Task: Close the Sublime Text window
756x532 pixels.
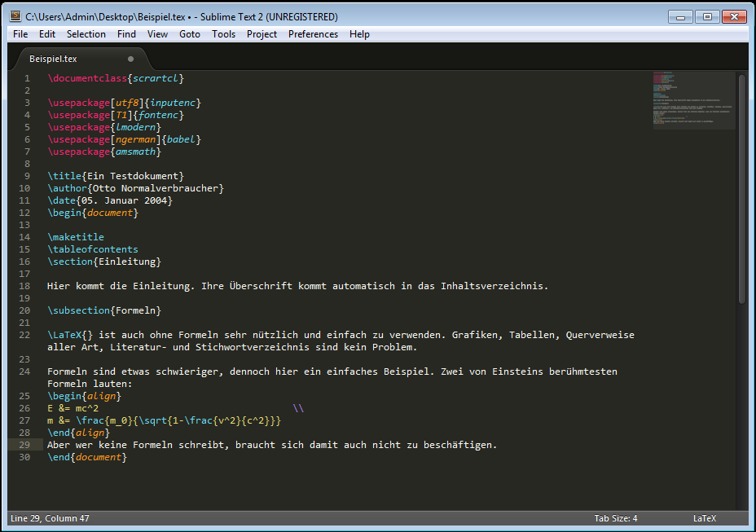Action: pos(734,17)
